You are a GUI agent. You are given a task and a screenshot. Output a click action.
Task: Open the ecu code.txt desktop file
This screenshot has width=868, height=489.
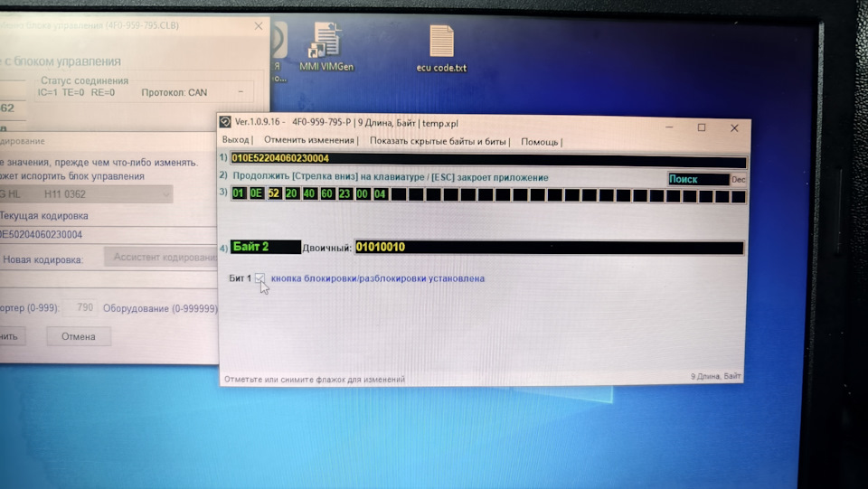(x=441, y=49)
